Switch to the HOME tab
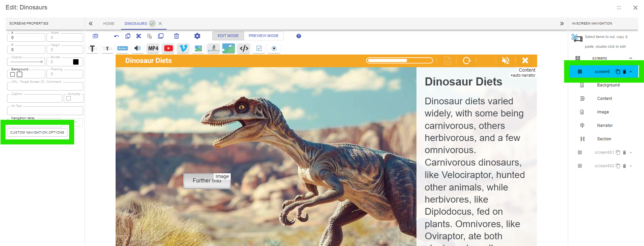Viewport: 644px width, 246px height. (109, 24)
